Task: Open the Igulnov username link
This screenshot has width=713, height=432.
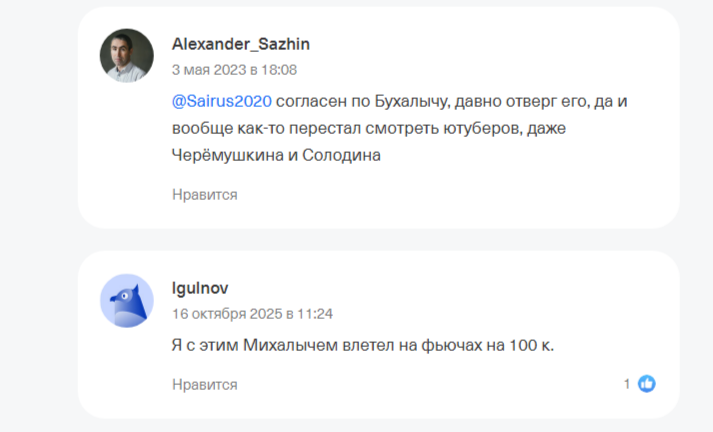Action: (200, 288)
